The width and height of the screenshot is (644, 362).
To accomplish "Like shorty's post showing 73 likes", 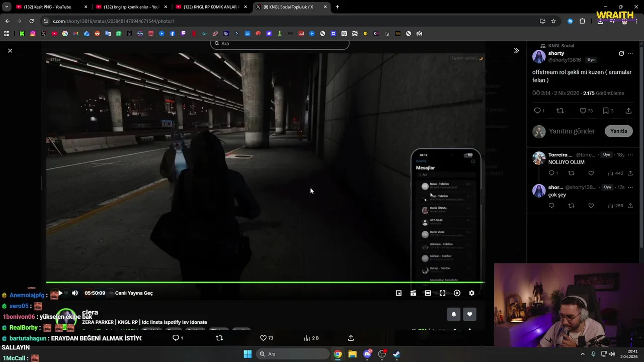I will (x=583, y=111).
